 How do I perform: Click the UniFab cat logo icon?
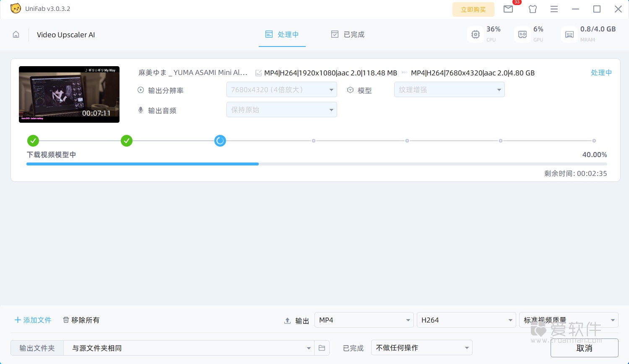click(16, 8)
